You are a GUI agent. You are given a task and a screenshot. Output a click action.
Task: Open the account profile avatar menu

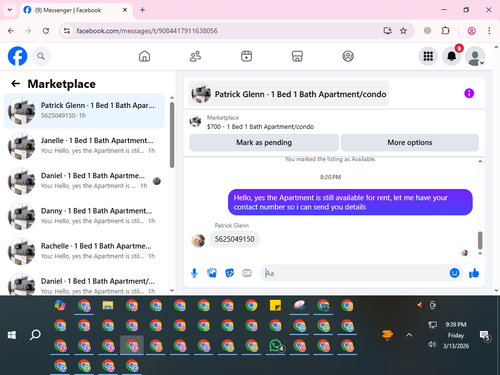[475, 56]
